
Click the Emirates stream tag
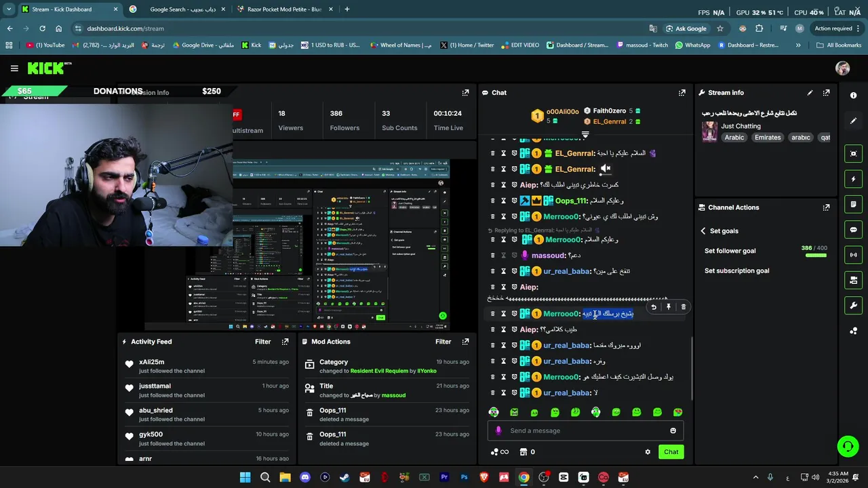tap(768, 138)
